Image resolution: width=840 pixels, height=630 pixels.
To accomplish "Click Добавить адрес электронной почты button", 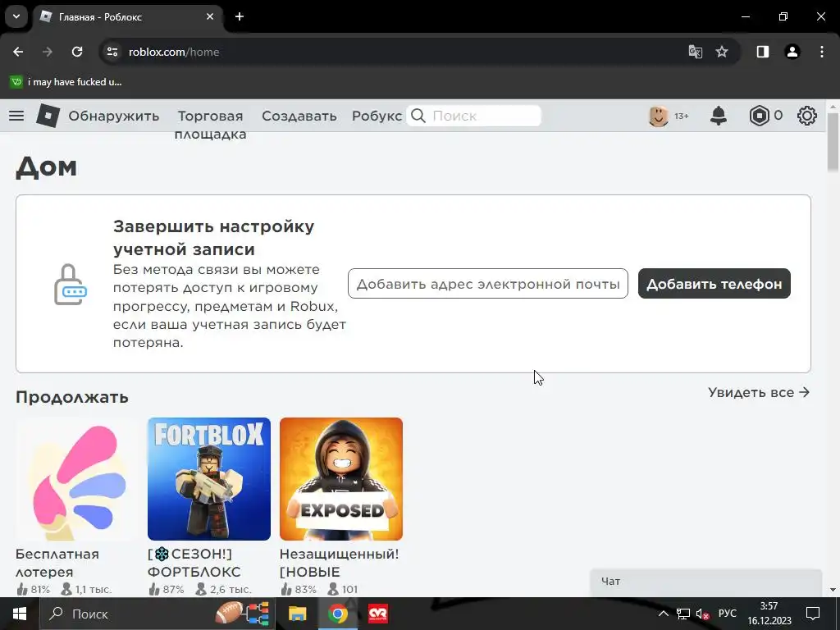I will (x=488, y=283).
